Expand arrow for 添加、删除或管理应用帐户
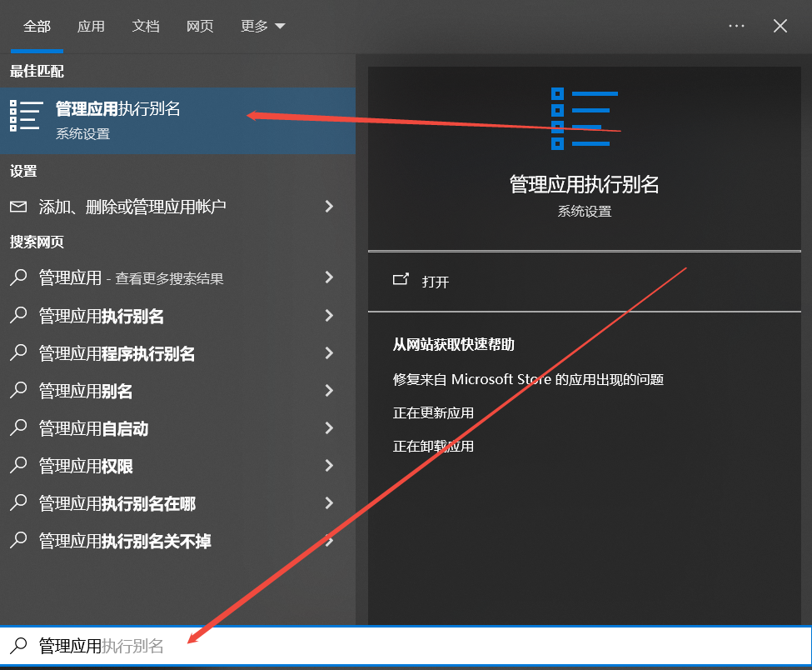Viewport: 812px width, 670px height. (329, 207)
